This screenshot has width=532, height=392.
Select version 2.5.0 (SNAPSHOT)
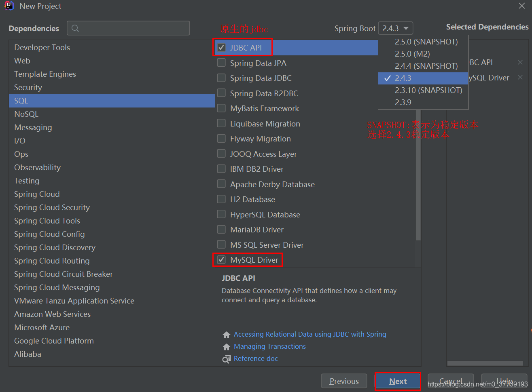point(423,42)
